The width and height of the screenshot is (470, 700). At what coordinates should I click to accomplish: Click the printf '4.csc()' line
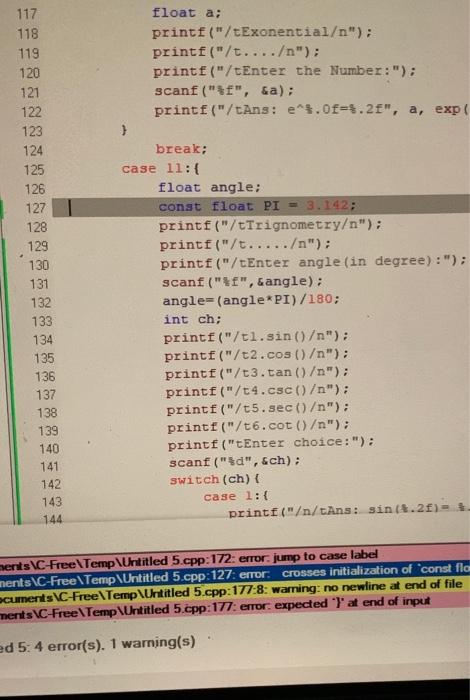tap(258, 391)
